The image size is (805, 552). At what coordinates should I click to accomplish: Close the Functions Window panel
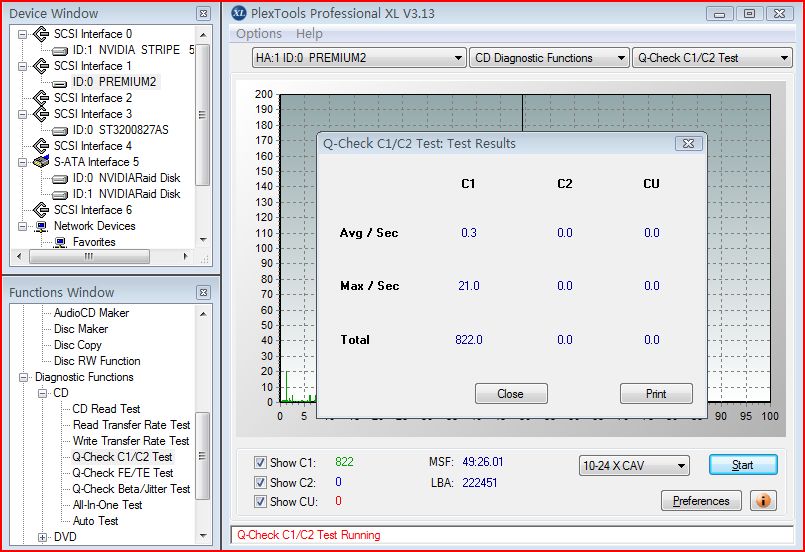point(203,292)
